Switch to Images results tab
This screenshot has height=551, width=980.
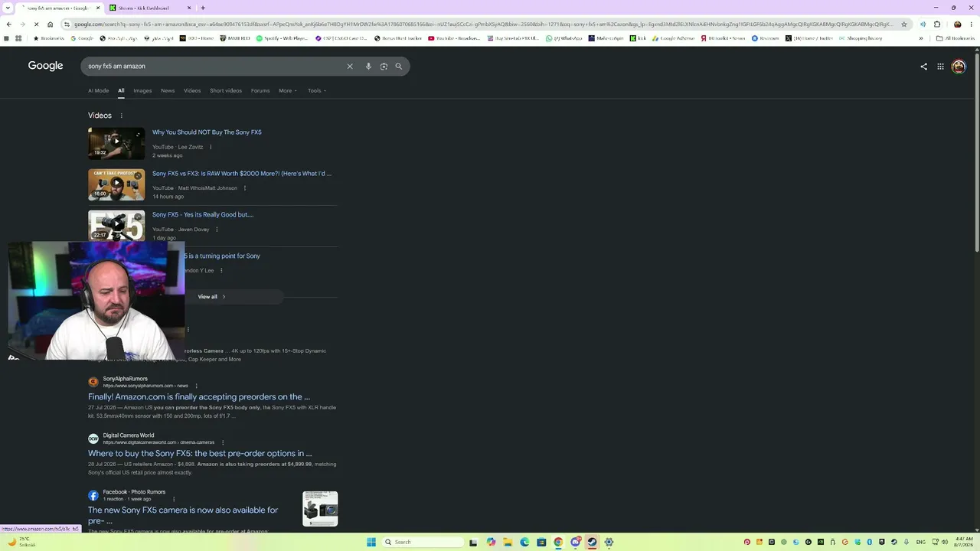(x=142, y=90)
